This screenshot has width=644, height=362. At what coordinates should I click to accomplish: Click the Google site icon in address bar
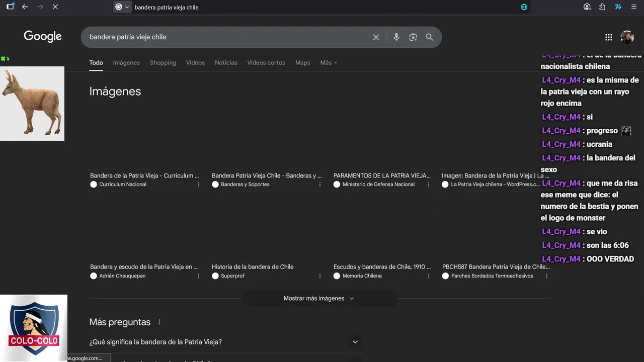[119, 7]
